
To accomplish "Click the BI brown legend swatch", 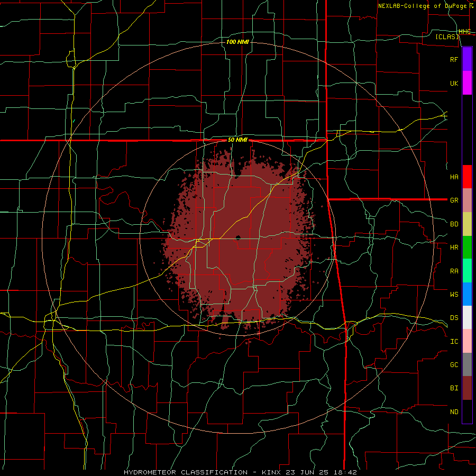I will tap(467, 388).
